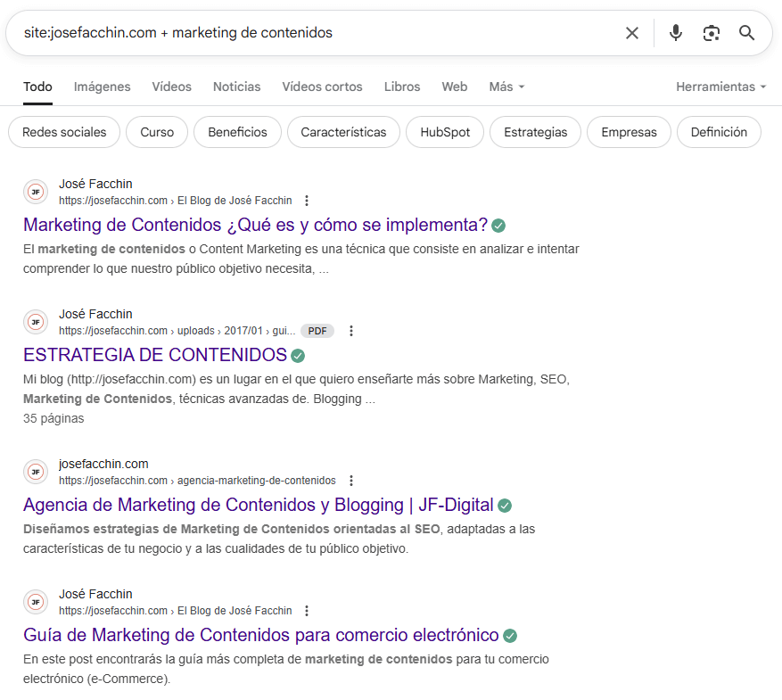Click green checkmark next to 'comercio electrónico' title
This screenshot has height=700, width=782.
point(510,636)
